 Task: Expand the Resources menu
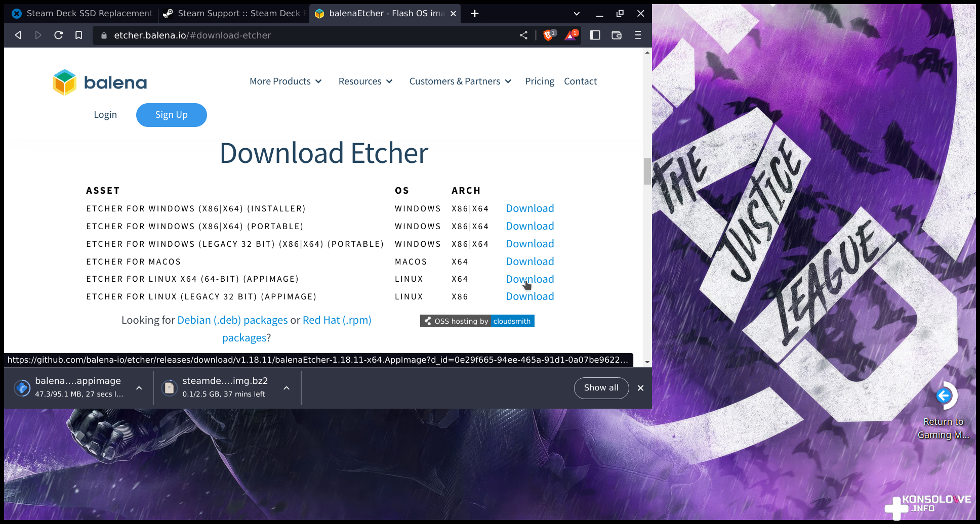click(365, 81)
